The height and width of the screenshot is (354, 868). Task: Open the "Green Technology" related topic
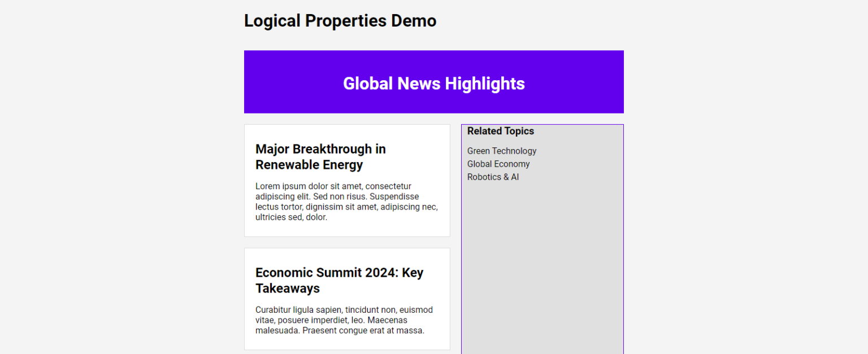pyautogui.click(x=501, y=151)
